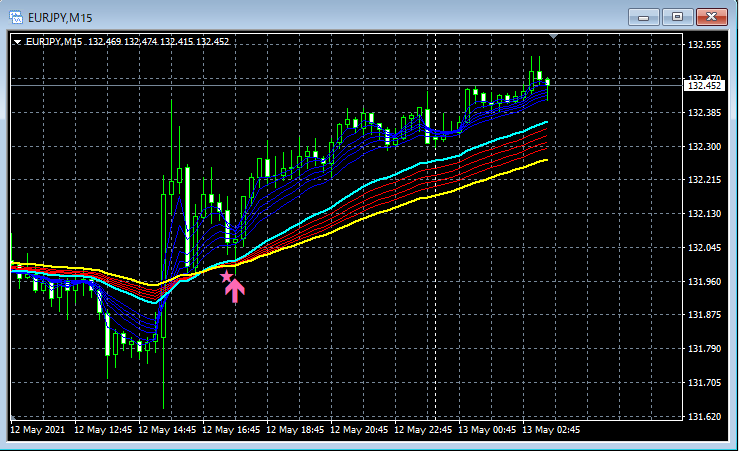Click the 131.705 price scale label
The height and width of the screenshot is (451, 740).
click(704, 383)
